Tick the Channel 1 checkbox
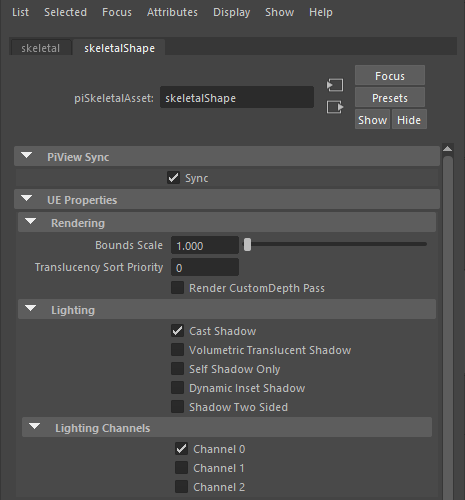Image resolution: width=465 pixels, height=500 pixels. point(181,468)
